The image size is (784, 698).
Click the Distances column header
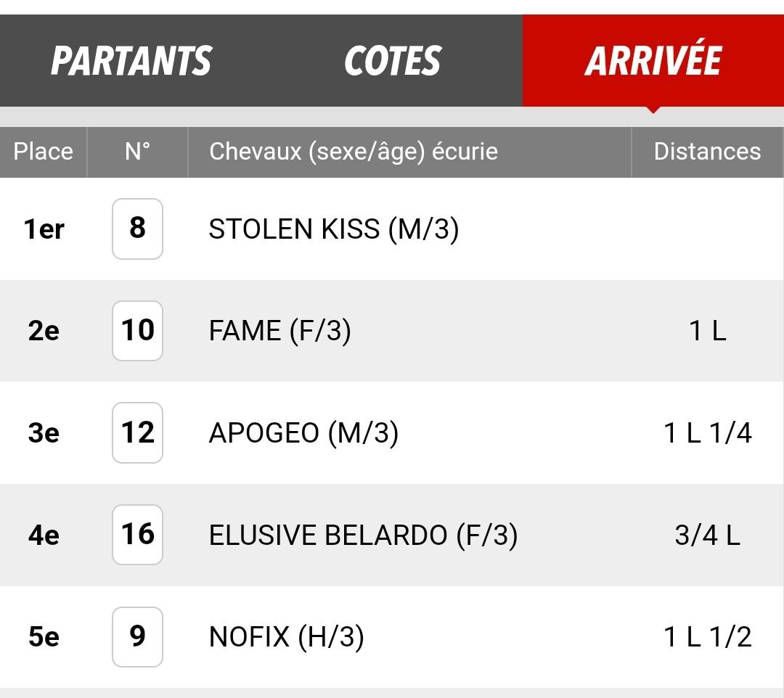707,152
